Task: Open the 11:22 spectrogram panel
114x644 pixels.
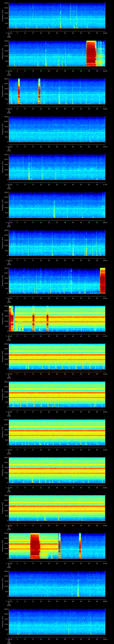Action: click(x=57, y=16)
